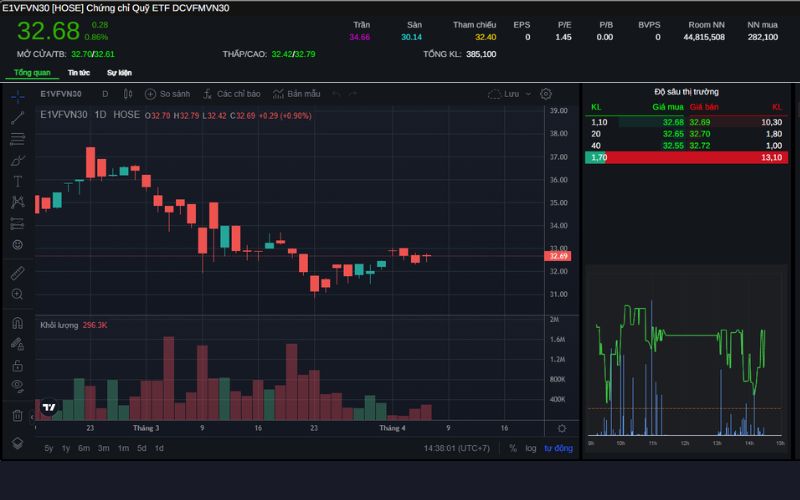Click bid price 32.68 in market depth
The height and width of the screenshot is (500, 800).
pyautogui.click(x=673, y=122)
